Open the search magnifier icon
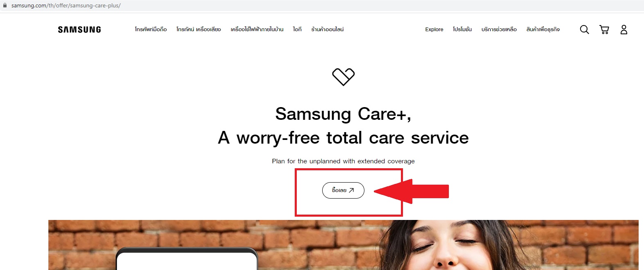 pyautogui.click(x=585, y=30)
